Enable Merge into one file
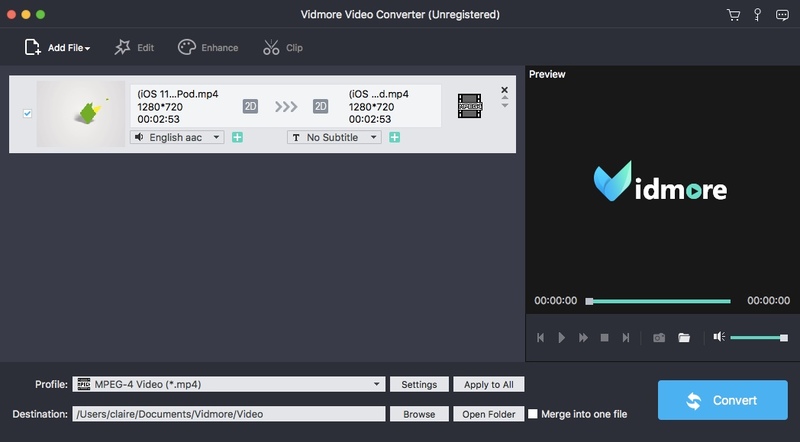This screenshot has height=442, width=800. pyautogui.click(x=533, y=414)
